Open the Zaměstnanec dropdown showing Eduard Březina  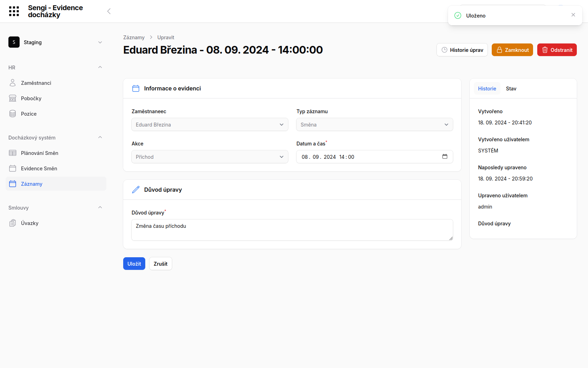(x=210, y=124)
